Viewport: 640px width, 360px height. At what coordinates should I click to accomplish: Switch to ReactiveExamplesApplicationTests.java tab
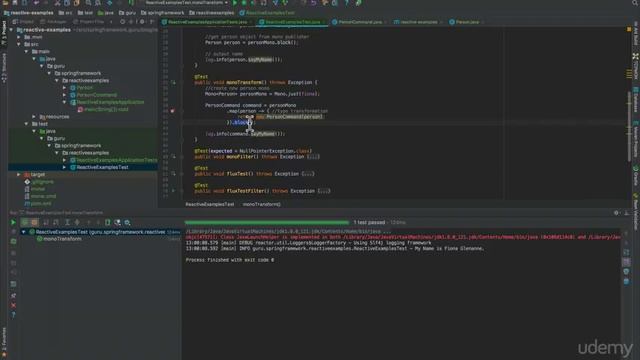[207, 22]
